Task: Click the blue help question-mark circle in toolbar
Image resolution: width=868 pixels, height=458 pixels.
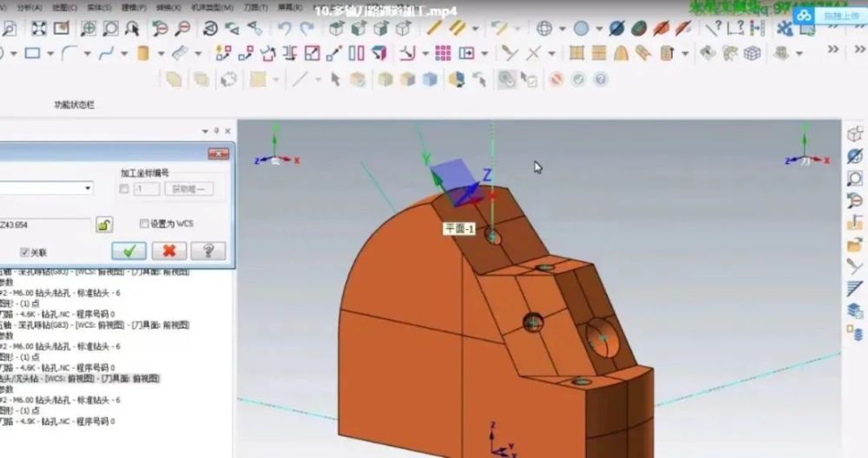Action: [x=601, y=79]
